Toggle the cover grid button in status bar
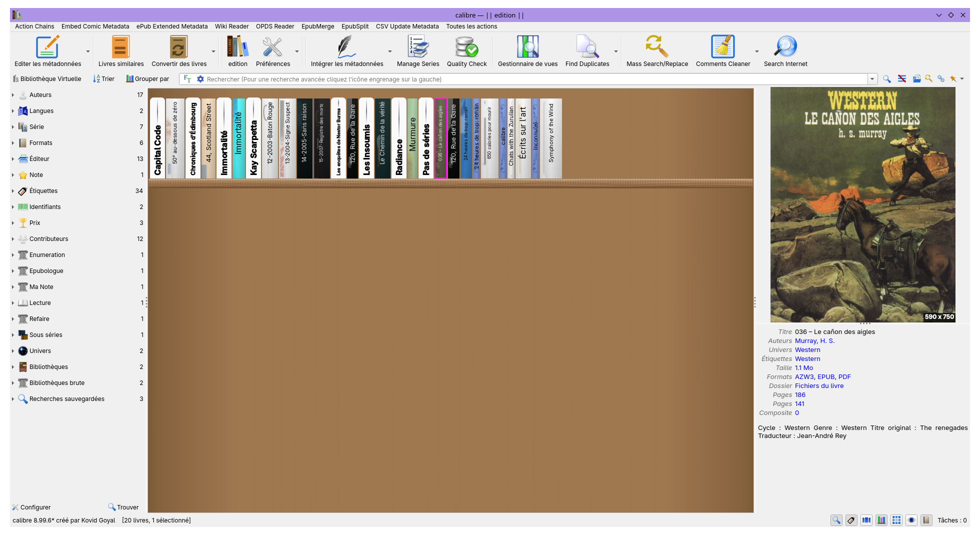Screen dimensions: 980x539 (896, 520)
